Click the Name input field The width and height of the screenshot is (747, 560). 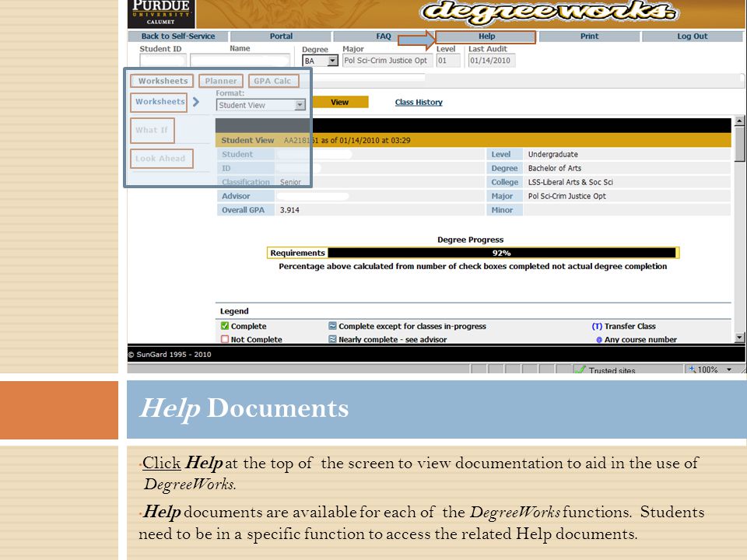(x=240, y=61)
